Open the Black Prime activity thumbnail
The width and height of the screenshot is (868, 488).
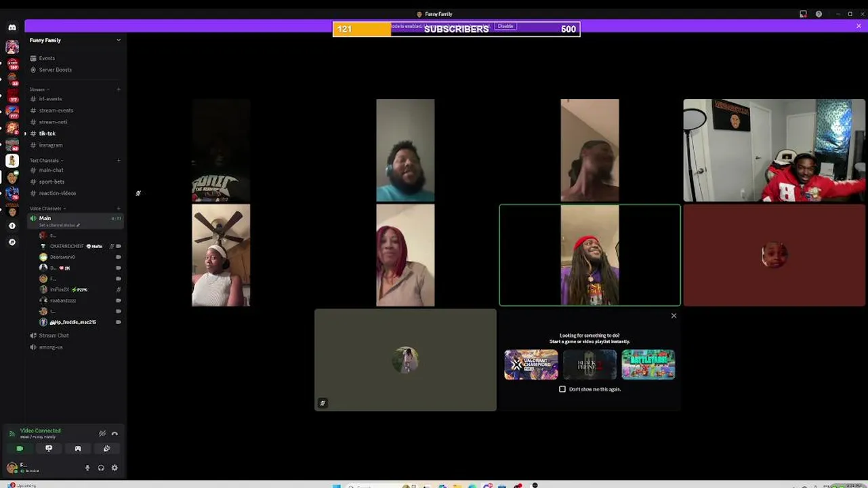point(590,365)
